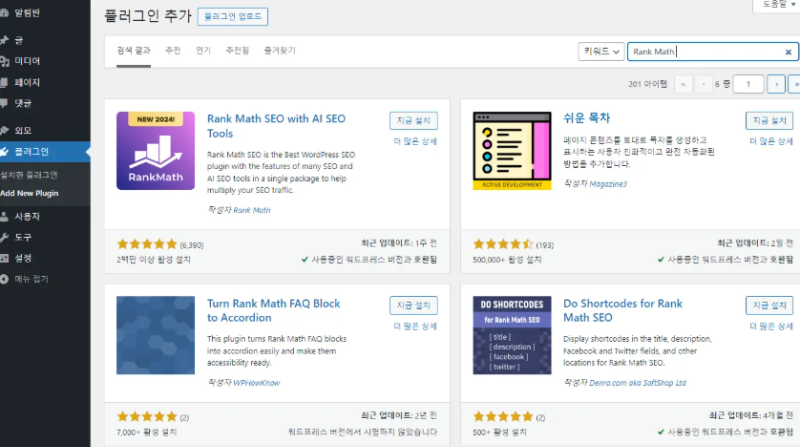The width and height of the screenshot is (800, 447).
Task: Click the 쉬운 목차 star rating
Action: [503, 244]
